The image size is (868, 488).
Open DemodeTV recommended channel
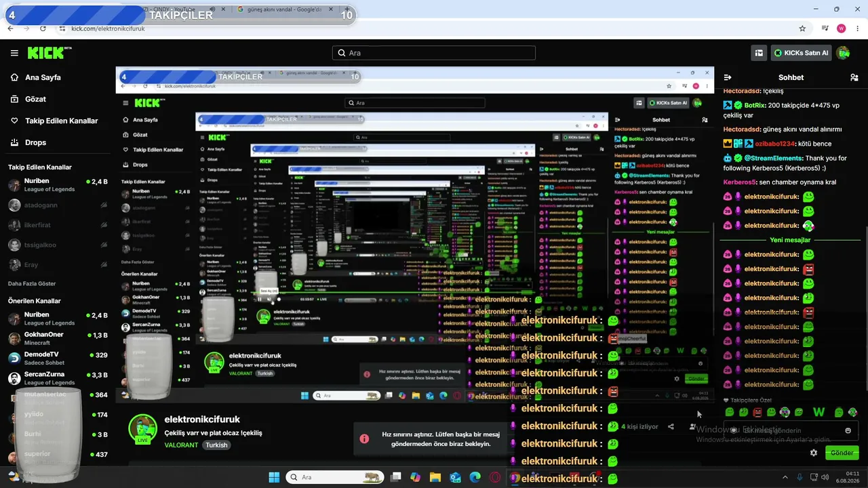point(58,358)
